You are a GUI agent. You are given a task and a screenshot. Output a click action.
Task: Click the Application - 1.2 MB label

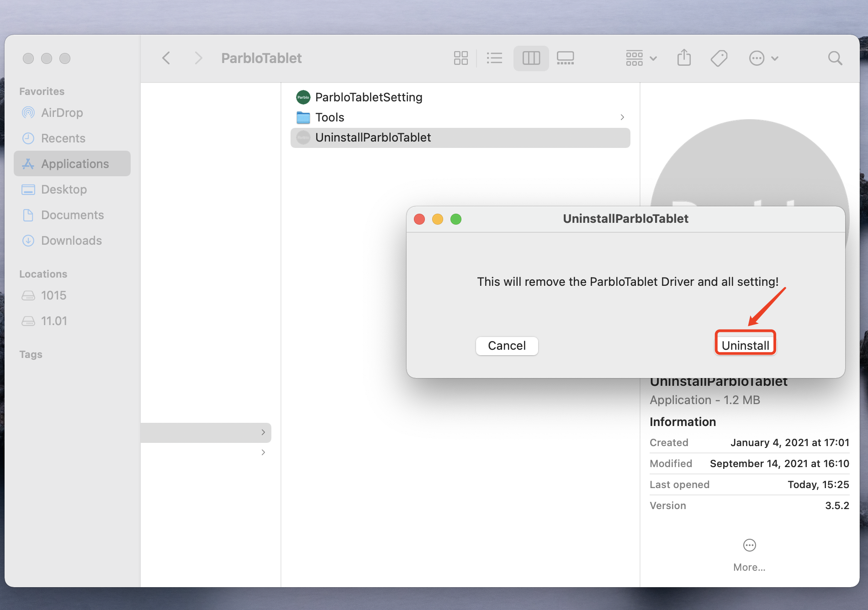click(705, 400)
